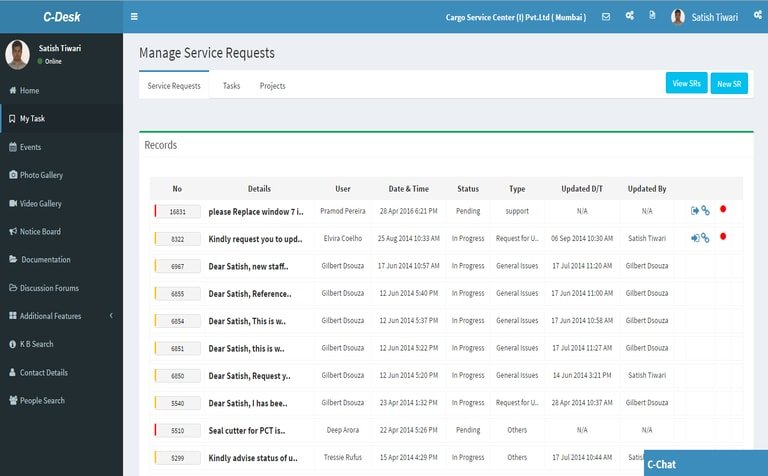Click the Online status under the profile name
768x476 pixels.
50,61
